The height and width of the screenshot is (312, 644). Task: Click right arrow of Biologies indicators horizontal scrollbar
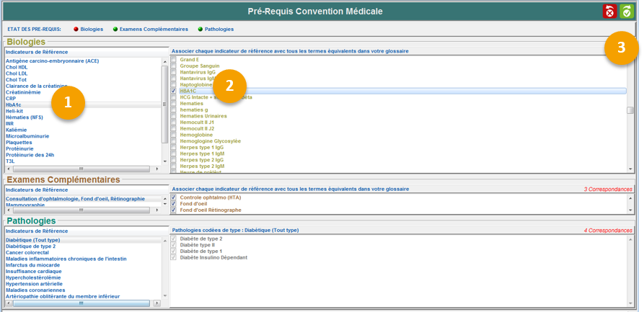click(x=156, y=169)
